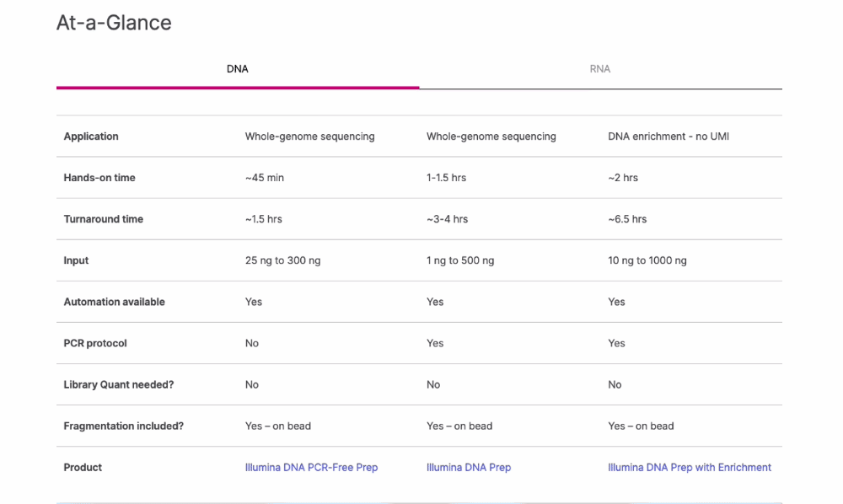Click the Turnaround time row label

click(x=104, y=219)
